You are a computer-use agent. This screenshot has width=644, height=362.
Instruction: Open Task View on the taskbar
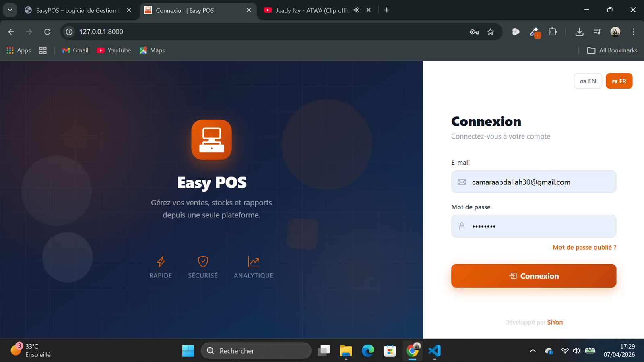(x=324, y=351)
